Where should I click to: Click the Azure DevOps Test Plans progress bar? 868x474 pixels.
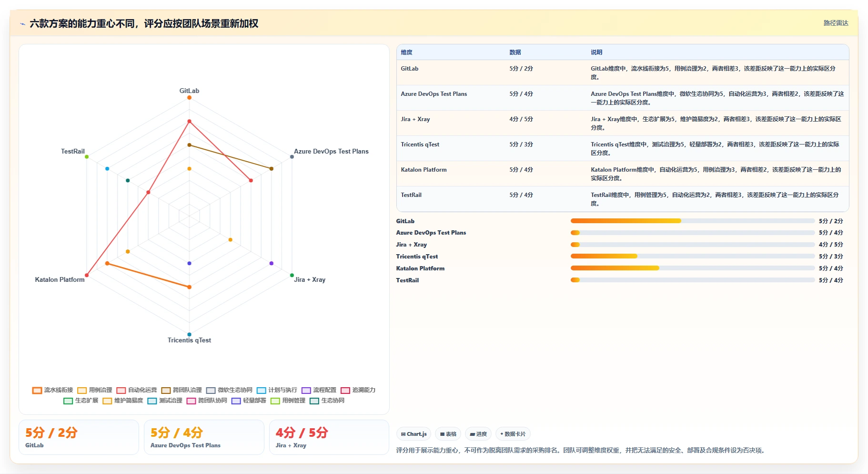pos(693,233)
